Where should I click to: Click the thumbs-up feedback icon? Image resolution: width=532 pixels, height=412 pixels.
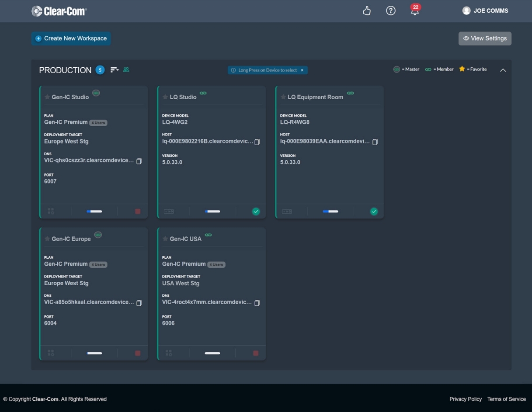point(367,11)
